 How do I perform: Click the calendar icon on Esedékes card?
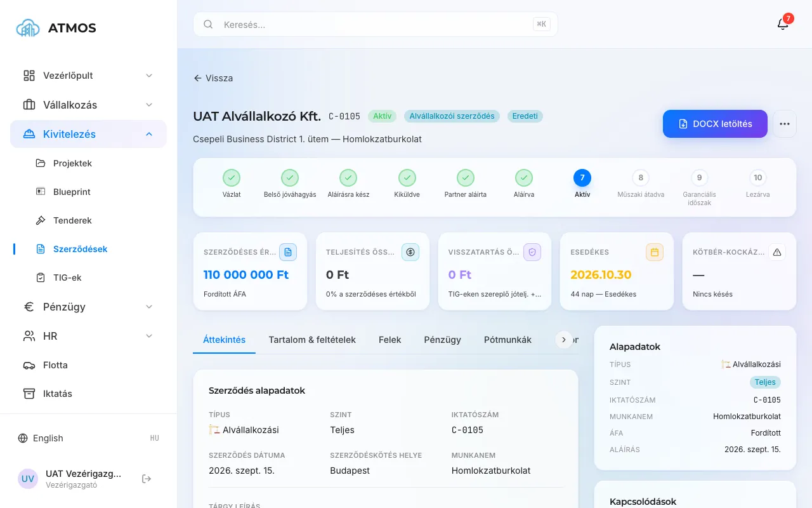655,252
